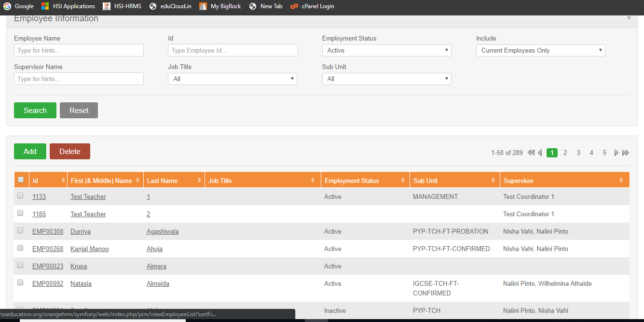Viewport: 644px width, 322px height.
Task: Collapse the Employee Information panel
Action: (629, 18)
